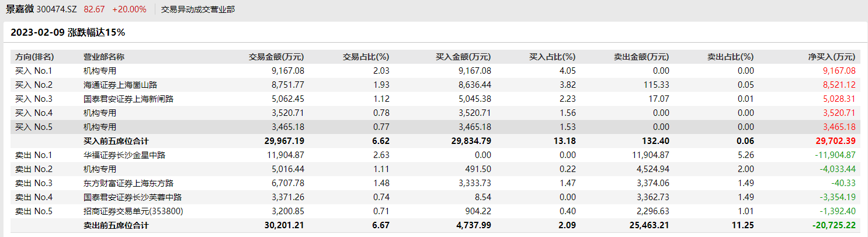Click 国泰君安证券长沙芙蓉中路 seller name
Screen dimensions: 868x237
coord(133,197)
